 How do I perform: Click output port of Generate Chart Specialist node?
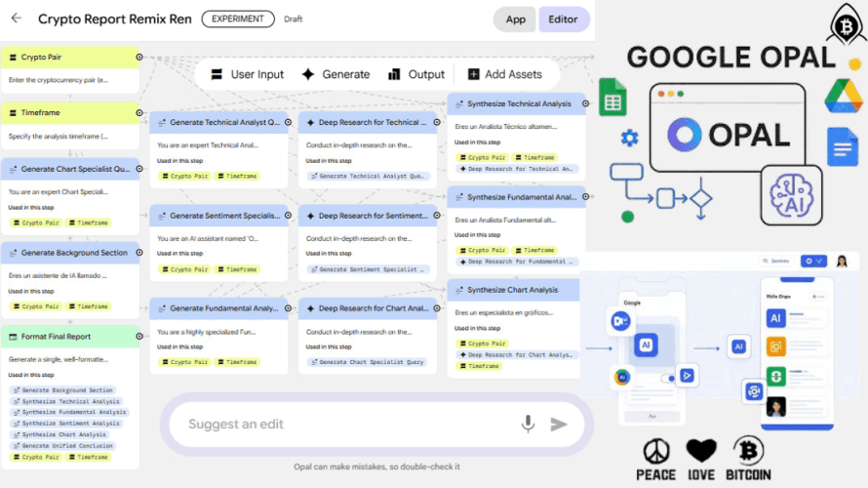click(139, 169)
